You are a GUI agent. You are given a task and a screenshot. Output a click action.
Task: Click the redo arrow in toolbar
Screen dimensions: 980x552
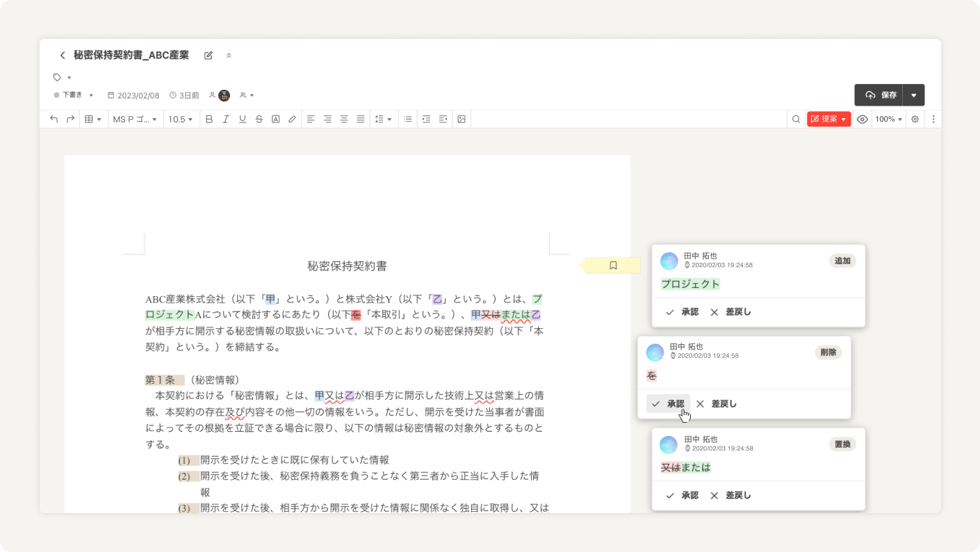point(70,120)
